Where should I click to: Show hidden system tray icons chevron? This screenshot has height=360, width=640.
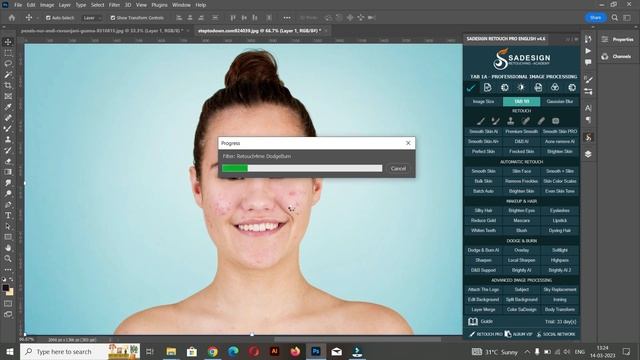click(x=527, y=351)
